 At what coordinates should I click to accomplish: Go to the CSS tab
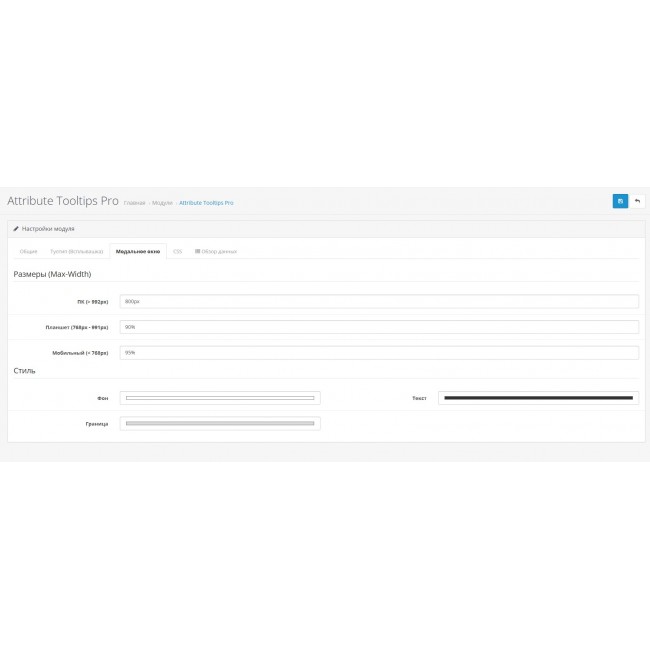178,251
